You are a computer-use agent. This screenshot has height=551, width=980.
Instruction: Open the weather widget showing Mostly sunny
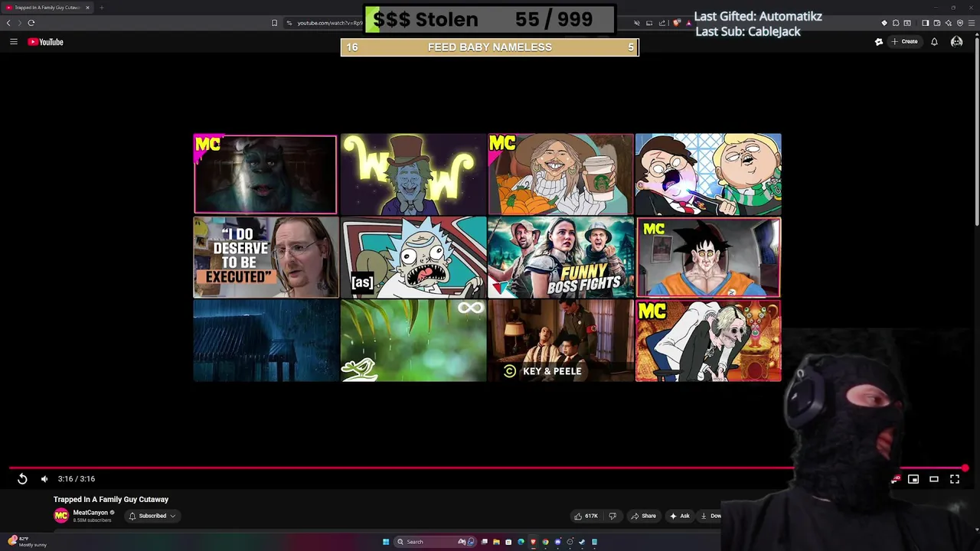[x=28, y=542]
